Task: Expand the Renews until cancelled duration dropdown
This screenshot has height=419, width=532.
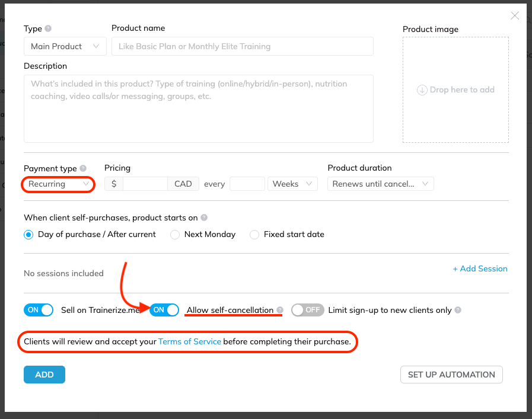Action: tap(380, 184)
